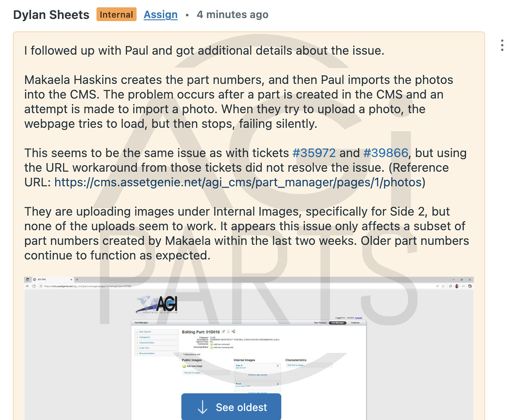
Task: Click browser back arrow in attached screenshot
Action: click(28, 286)
